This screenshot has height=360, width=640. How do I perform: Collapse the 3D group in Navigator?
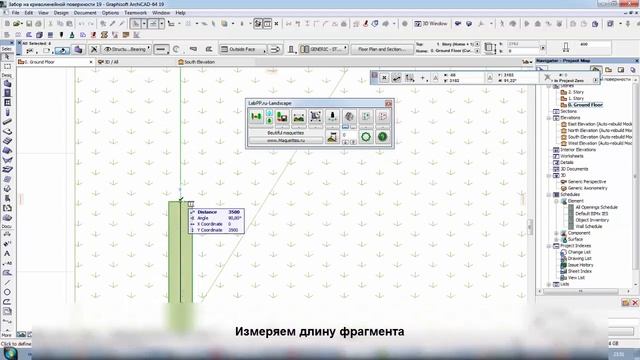pos(549,176)
